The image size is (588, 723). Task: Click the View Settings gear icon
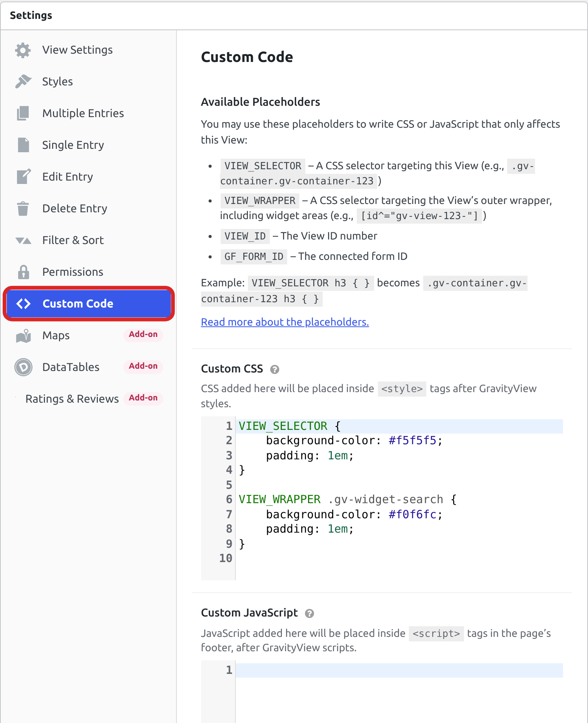pos(23,50)
